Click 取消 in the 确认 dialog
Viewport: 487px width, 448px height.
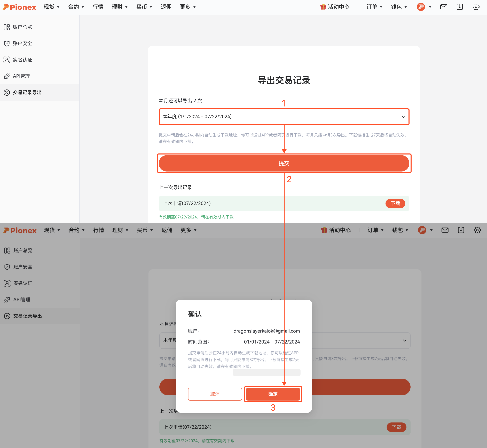(x=215, y=394)
